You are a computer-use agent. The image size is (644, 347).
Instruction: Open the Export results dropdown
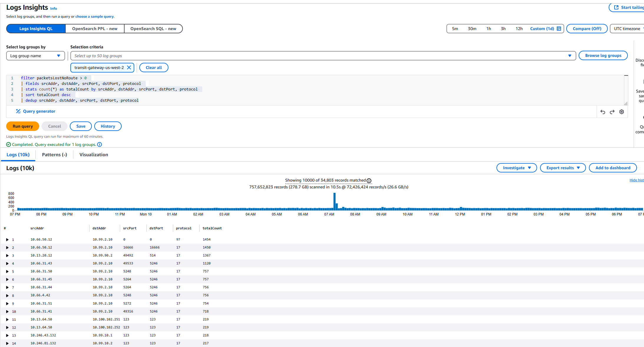563,168
